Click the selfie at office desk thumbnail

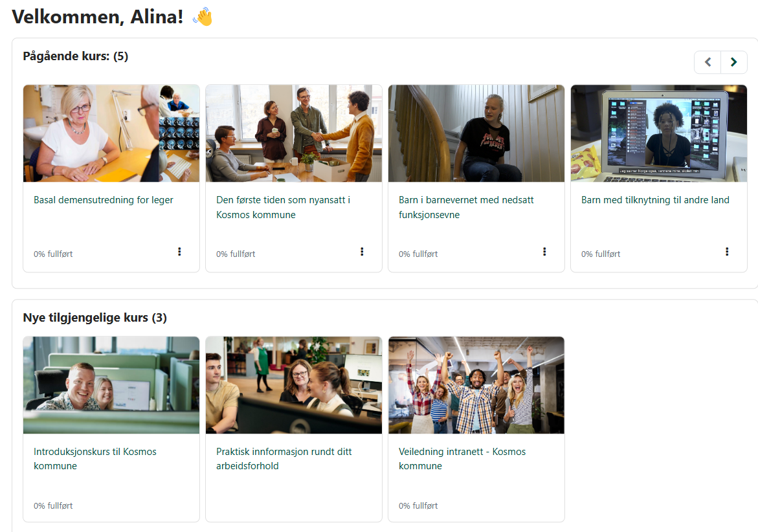tap(111, 385)
